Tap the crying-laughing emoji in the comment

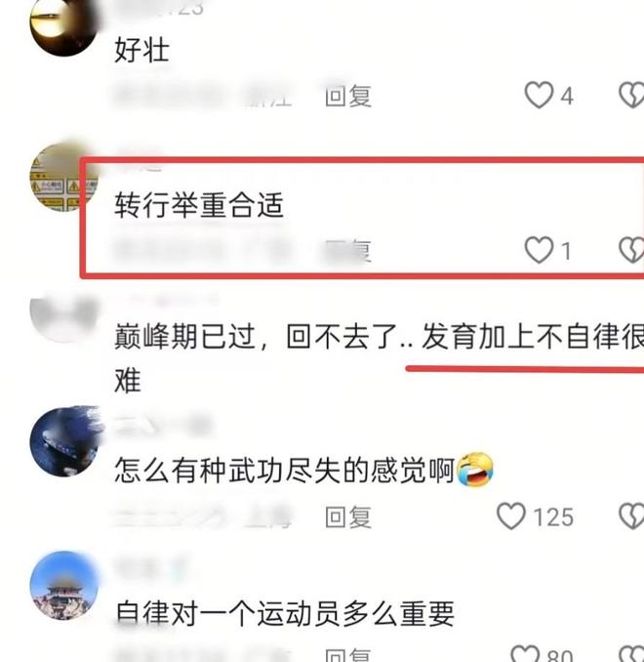475,469
